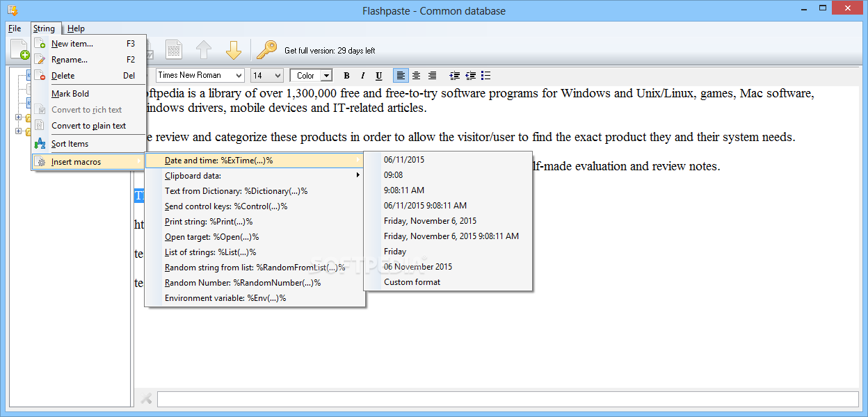Viewport: 868px width, 417px height.
Task: Select Convert to plain text
Action: pyautogui.click(x=89, y=126)
